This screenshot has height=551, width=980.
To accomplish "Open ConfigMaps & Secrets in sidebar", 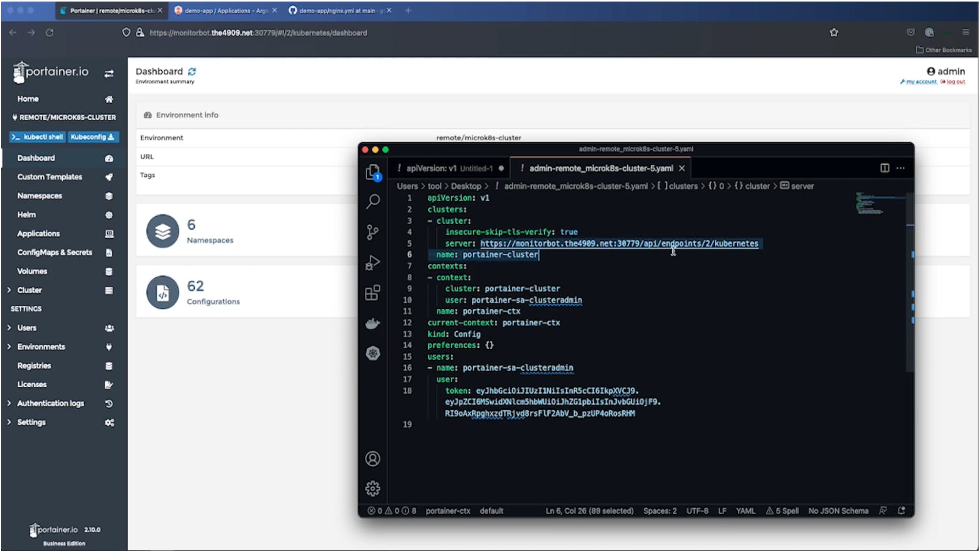I will point(63,252).
